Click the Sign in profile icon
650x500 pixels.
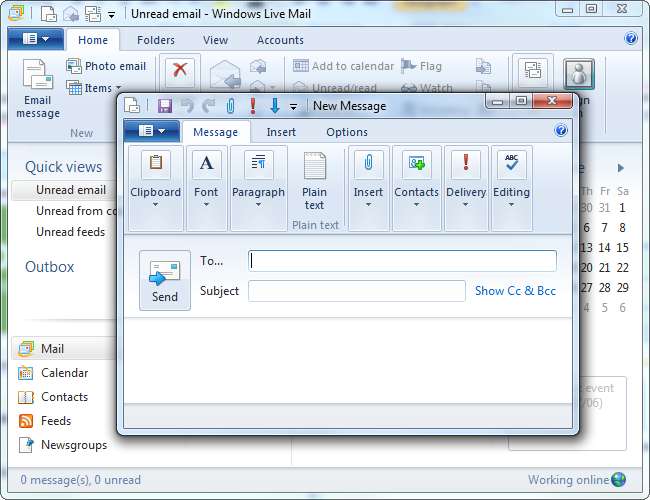coord(579,75)
